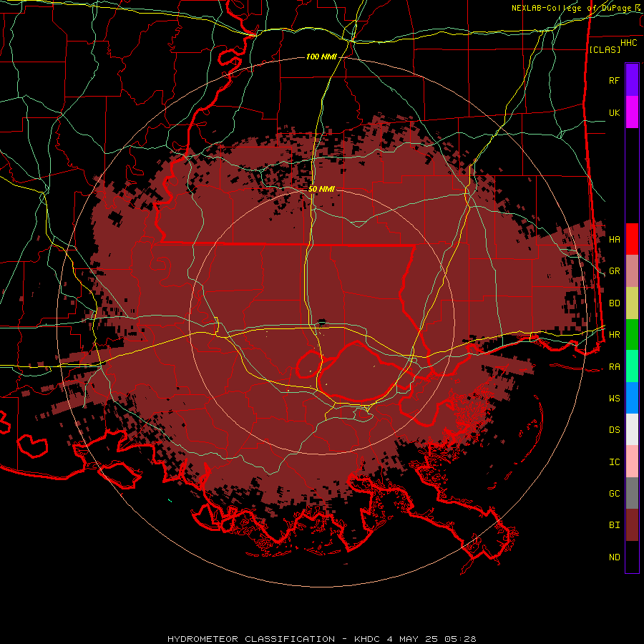Click the UK legend label

pos(615,112)
